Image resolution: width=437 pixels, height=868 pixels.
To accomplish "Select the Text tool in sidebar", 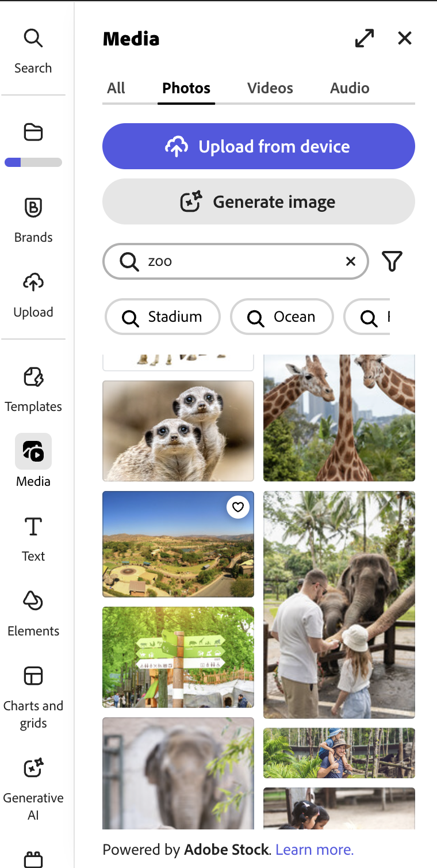I will 33,539.
